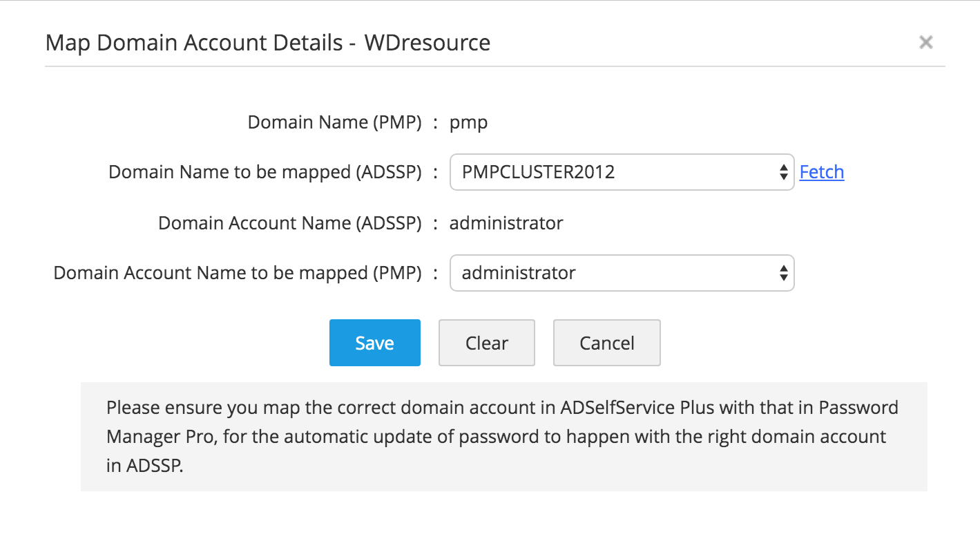Image resolution: width=980 pixels, height=539 pixels.
Task: Dismiss the dialog with the X icon
Action: pos(925,41)
